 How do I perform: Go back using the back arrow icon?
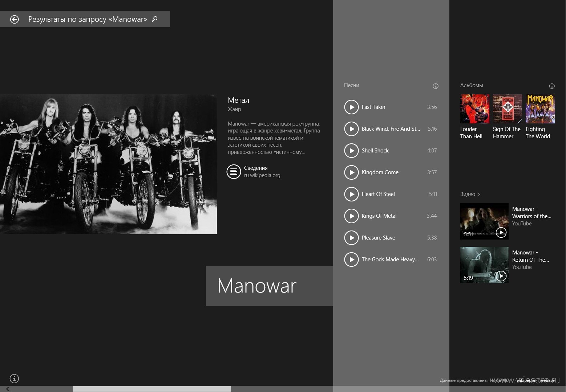(x=15, y=19)
